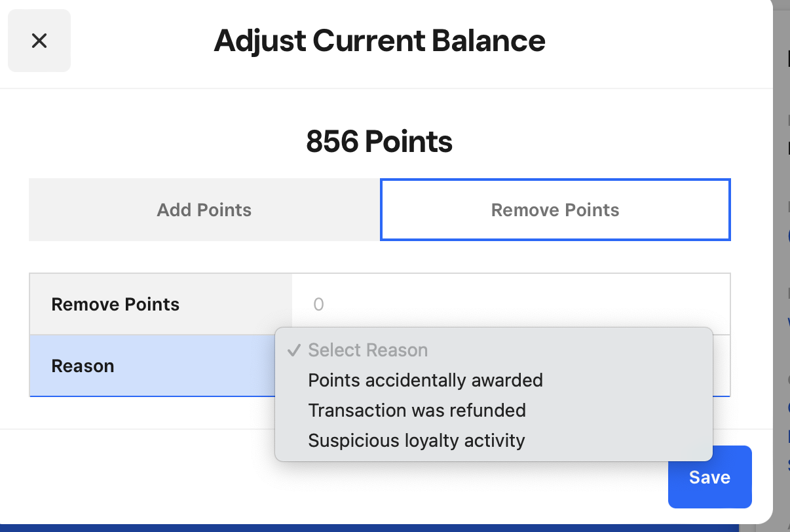Click the Remove Points row label
Image resolution: width=790 pixels, height=532 pixels.
(115, 304)
